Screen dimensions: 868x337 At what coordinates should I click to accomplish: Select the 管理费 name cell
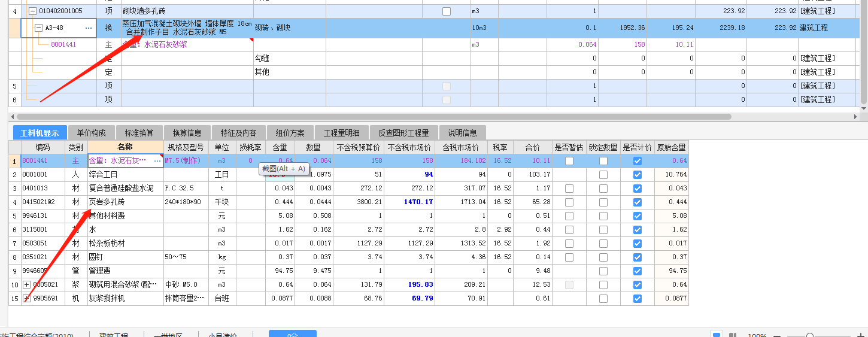pyautogui.click(x=125, y=271)
